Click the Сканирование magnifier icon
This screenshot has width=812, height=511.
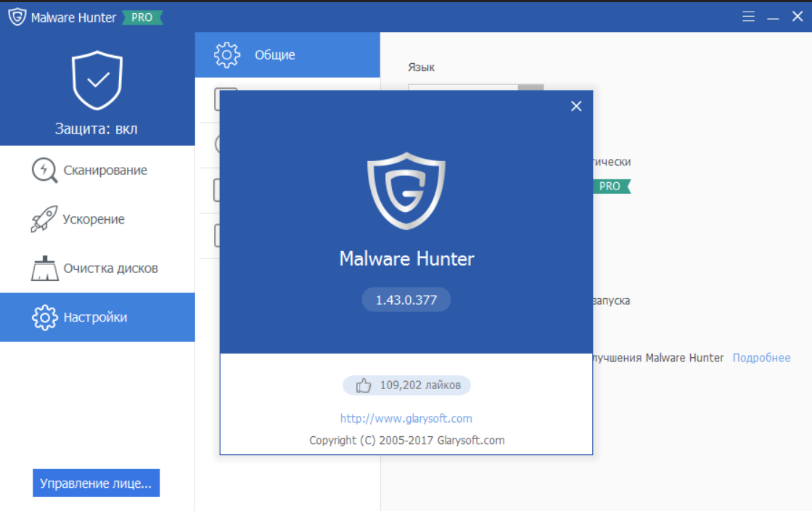tap(44, 170)
